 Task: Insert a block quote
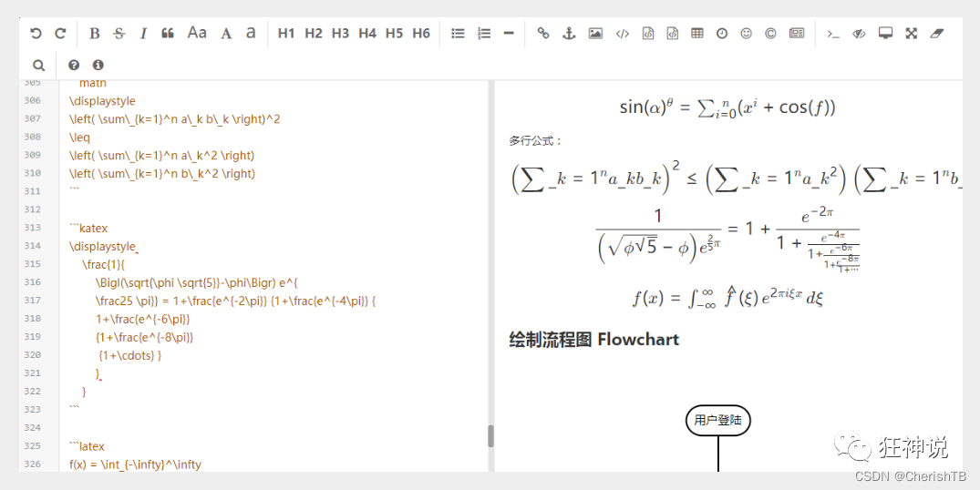tap(168, 34)
